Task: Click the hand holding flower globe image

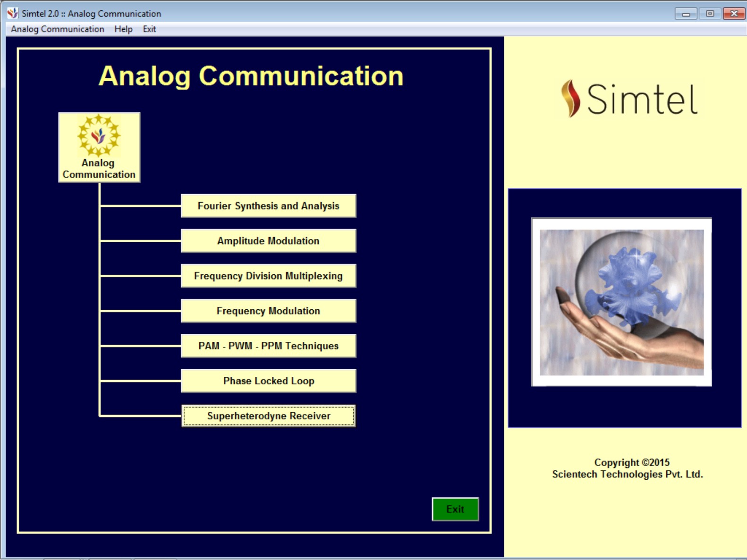Action: [621, 302]
